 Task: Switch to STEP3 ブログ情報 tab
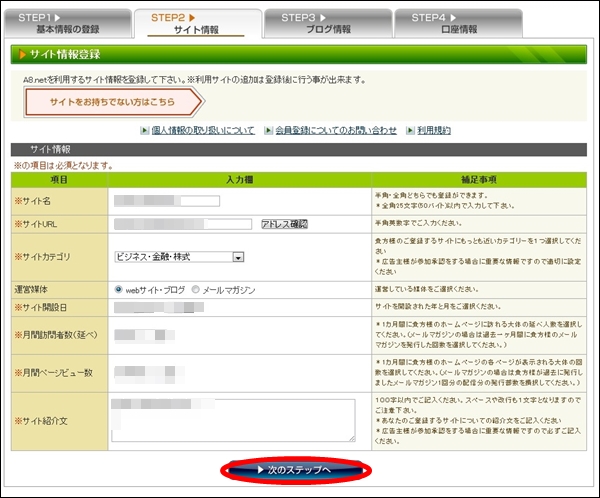pos(328,23)
